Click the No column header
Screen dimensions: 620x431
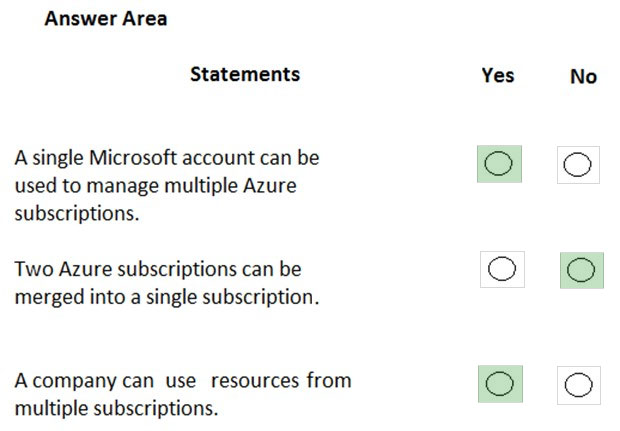[583, 76]
